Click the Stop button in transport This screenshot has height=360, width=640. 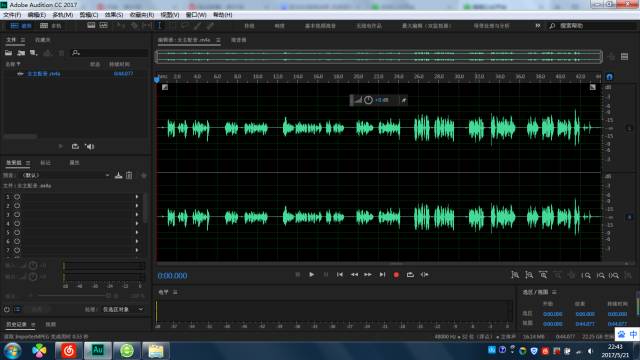point(298,275)
